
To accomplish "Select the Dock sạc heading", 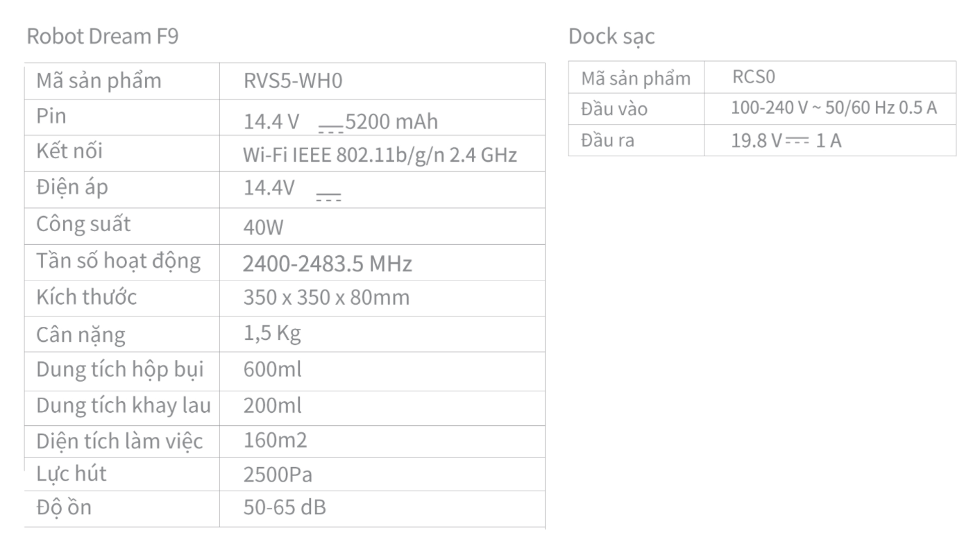I will click(611, 37).
